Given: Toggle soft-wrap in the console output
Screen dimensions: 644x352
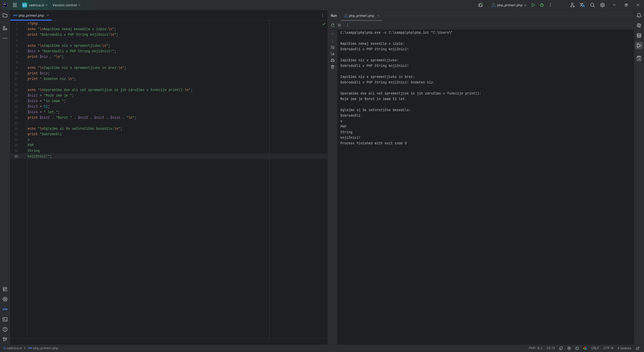Looking at the screenshot, I should (x=333, y=47).
